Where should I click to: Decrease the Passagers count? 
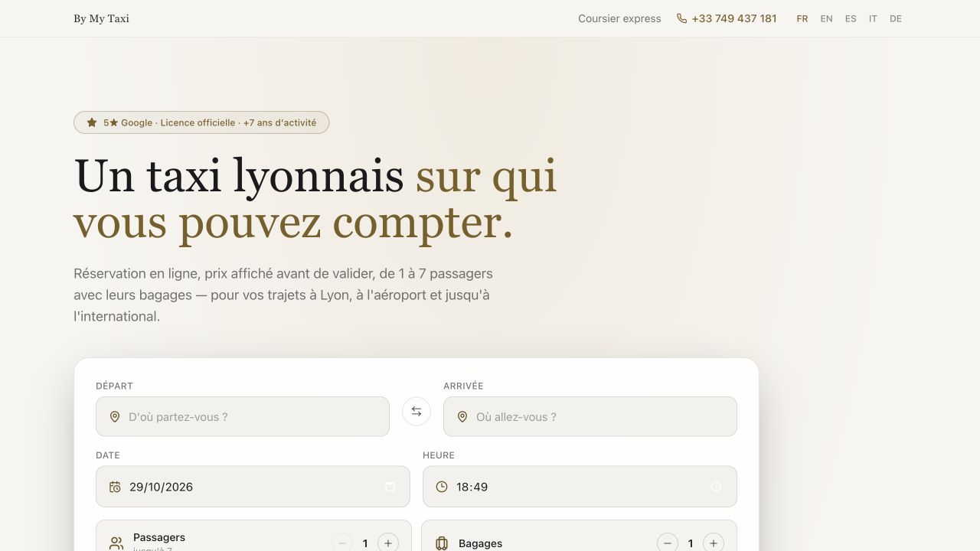[342, 543]
